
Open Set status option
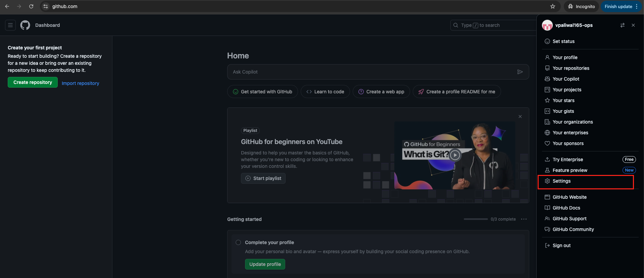[563, 41]
